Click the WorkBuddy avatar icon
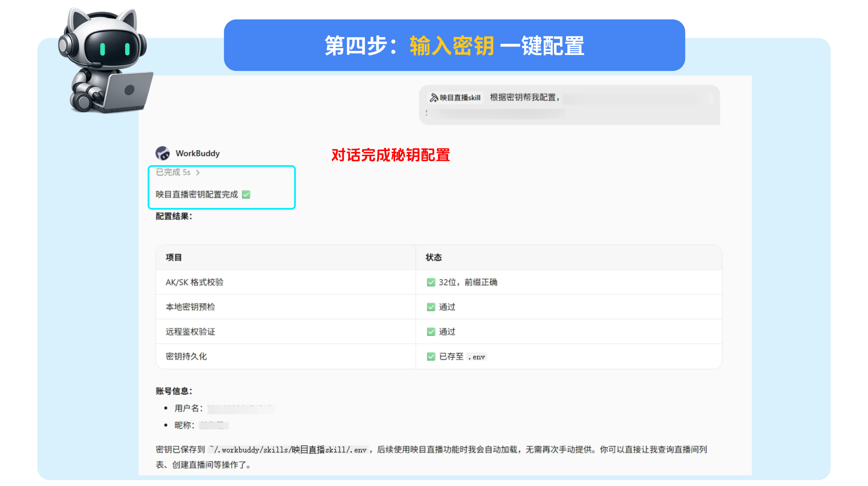The image size is (868, 486). tap(163, 153)
